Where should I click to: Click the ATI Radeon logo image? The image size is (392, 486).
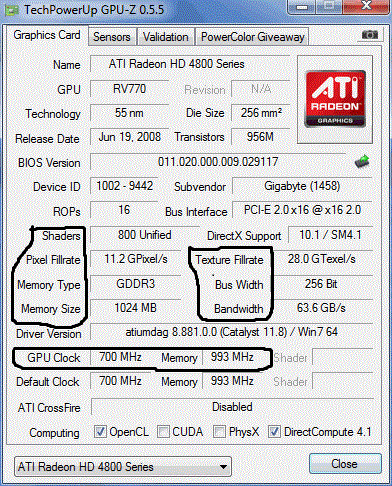pos(335,99)
